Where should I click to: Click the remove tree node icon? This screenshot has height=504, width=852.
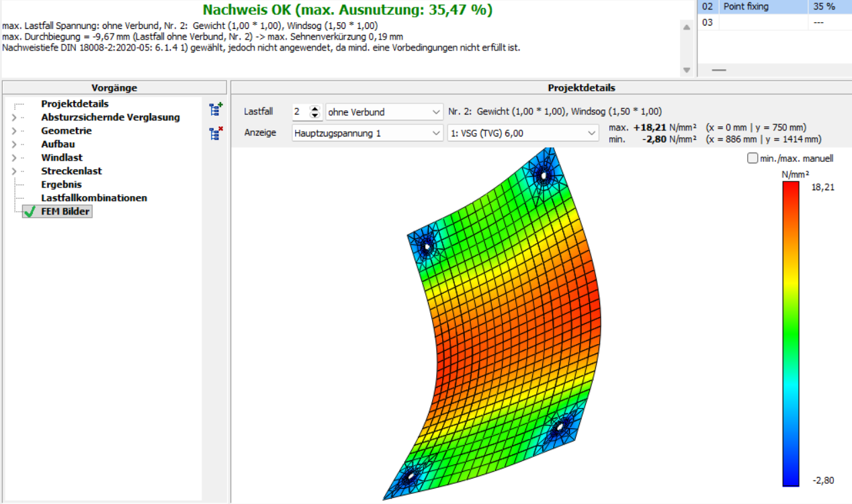(215, 133)
